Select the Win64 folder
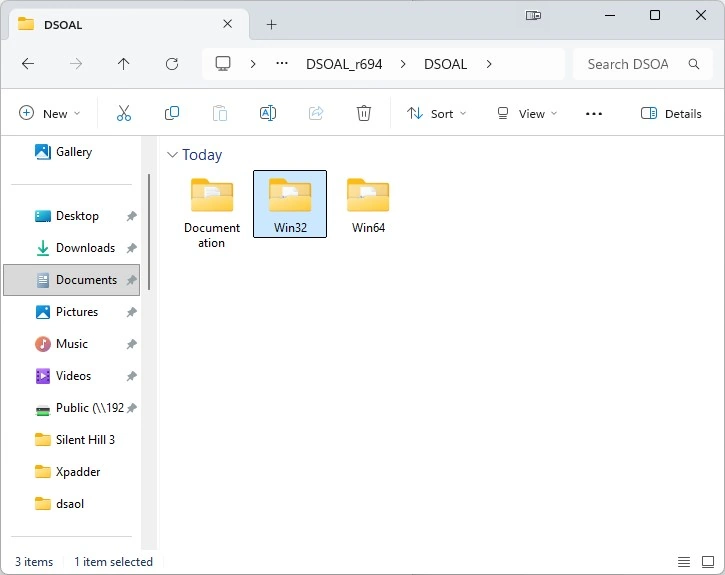725x575 pixels. tap(368, 204)
